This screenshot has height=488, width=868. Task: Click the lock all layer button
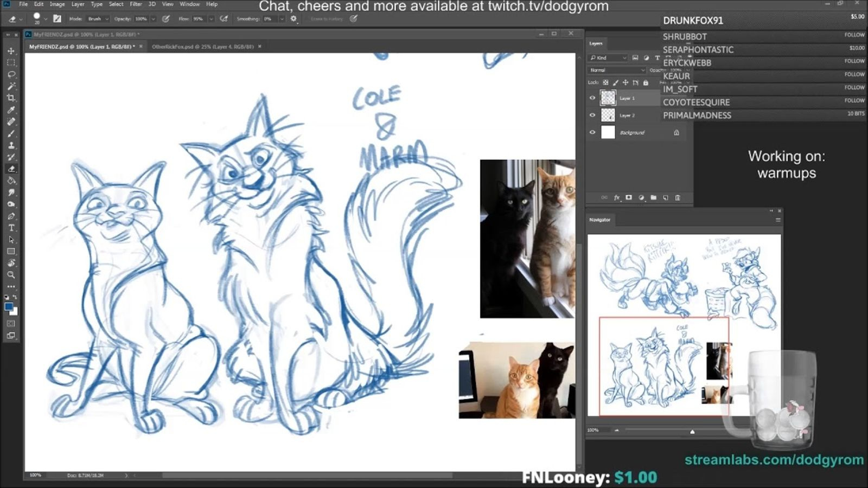[646, 83]
